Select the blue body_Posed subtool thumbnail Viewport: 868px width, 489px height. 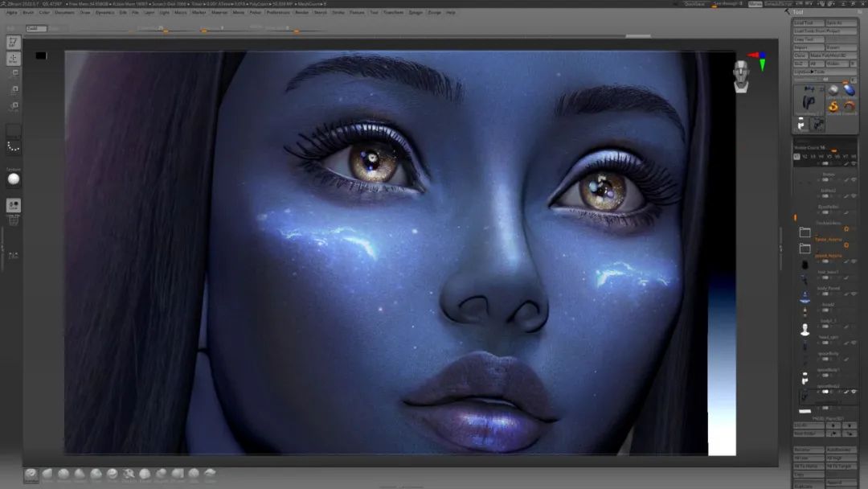(805, 298)
